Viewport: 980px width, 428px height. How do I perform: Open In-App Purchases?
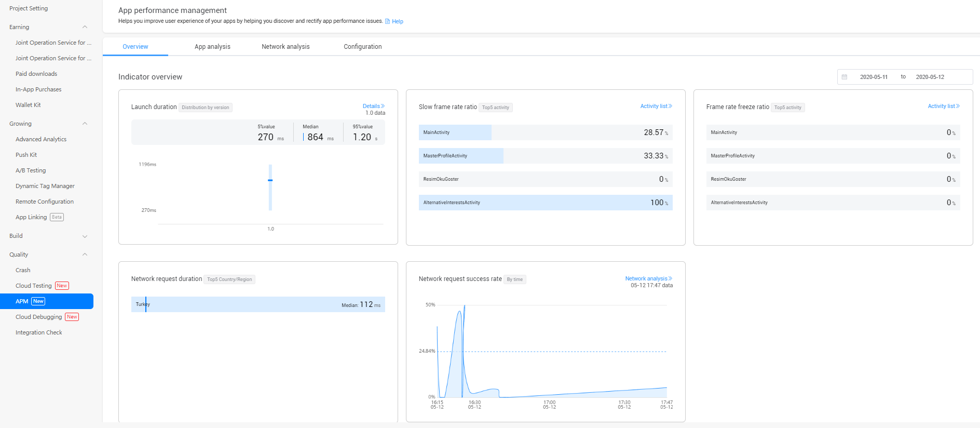(38, 89)
